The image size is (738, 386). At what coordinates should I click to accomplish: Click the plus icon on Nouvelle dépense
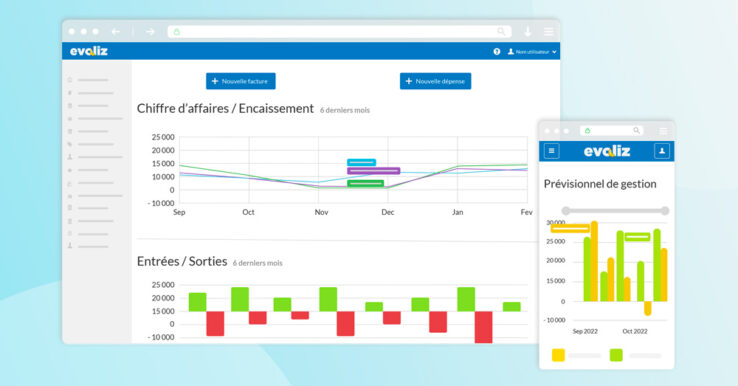[x=409, y=81]
